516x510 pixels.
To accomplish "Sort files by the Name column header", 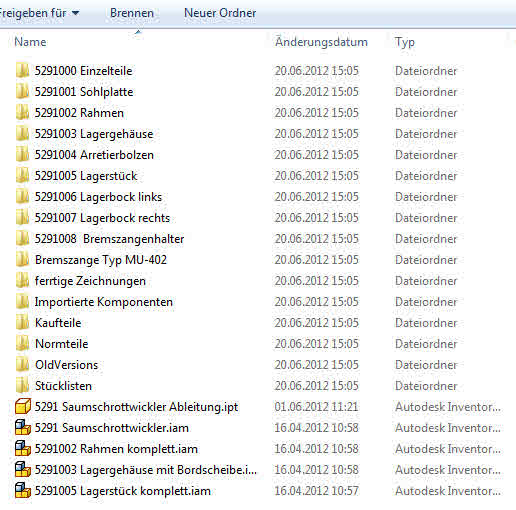I will point(30,42).
